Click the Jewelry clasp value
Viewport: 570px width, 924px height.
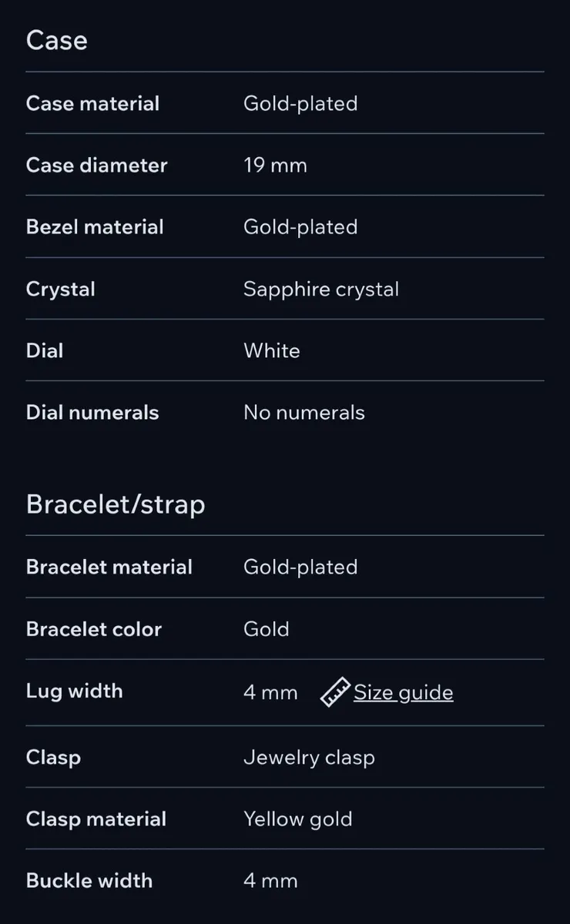(x=309, y=757)
